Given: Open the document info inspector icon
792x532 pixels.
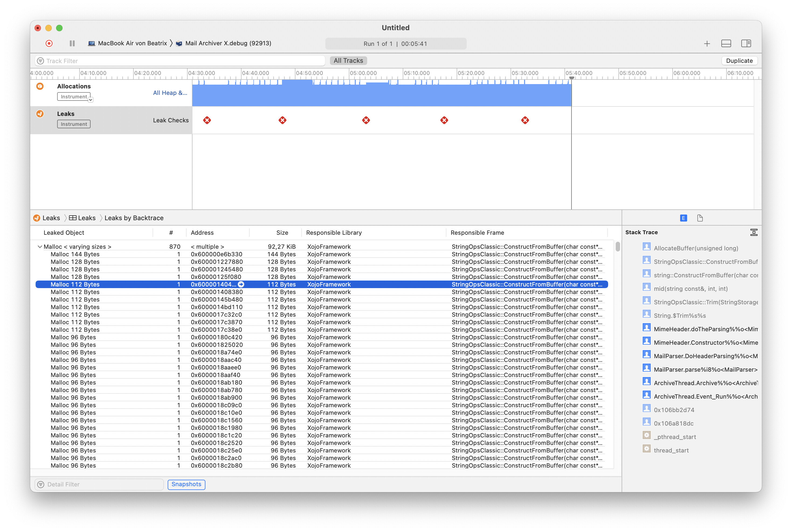Looking at the screenshot, I should coord(700,218).
